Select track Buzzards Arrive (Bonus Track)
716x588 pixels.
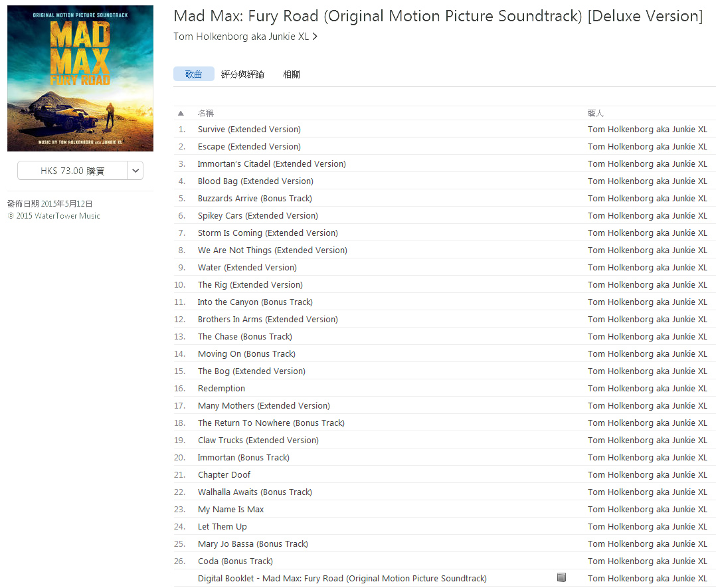(x=445, y=198)
